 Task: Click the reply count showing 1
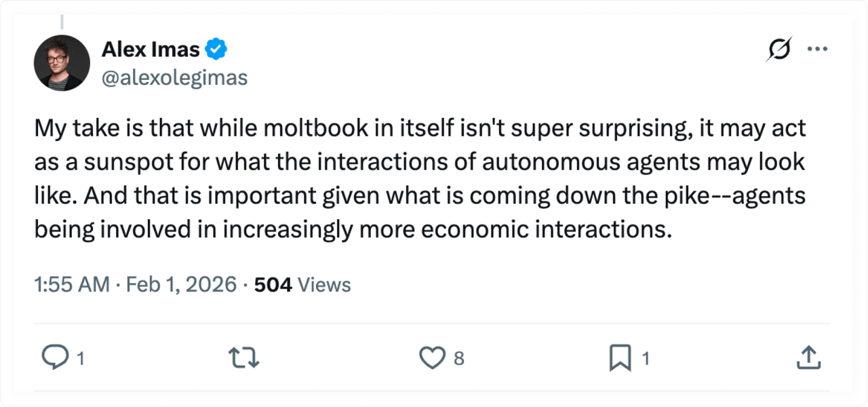coord(81,360)
